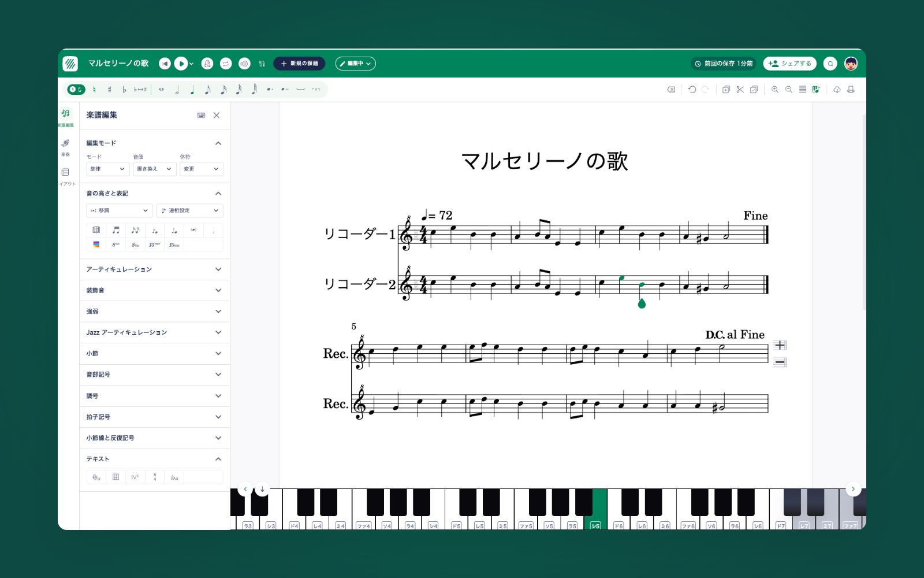Expand the 装飾音 section

point(154,291)
